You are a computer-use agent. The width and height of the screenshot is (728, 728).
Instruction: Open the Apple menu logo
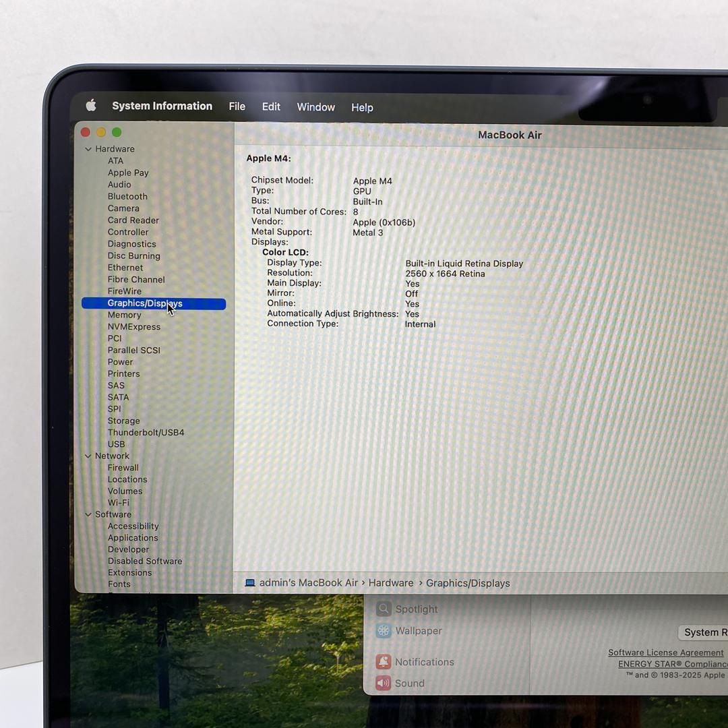point(91,105)
